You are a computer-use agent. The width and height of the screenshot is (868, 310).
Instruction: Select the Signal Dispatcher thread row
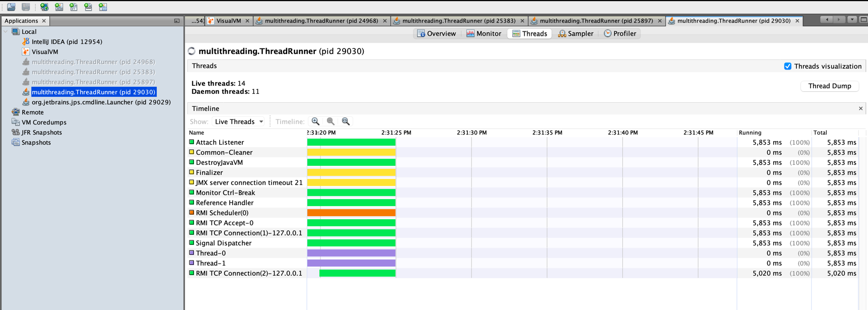pyautogui.click(x=522, y=243)
